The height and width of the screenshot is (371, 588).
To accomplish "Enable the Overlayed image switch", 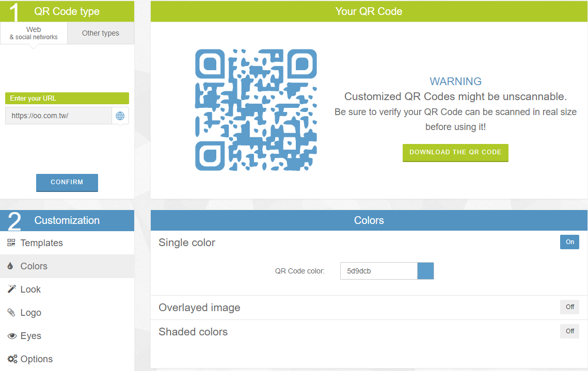I will click(569, 307).
